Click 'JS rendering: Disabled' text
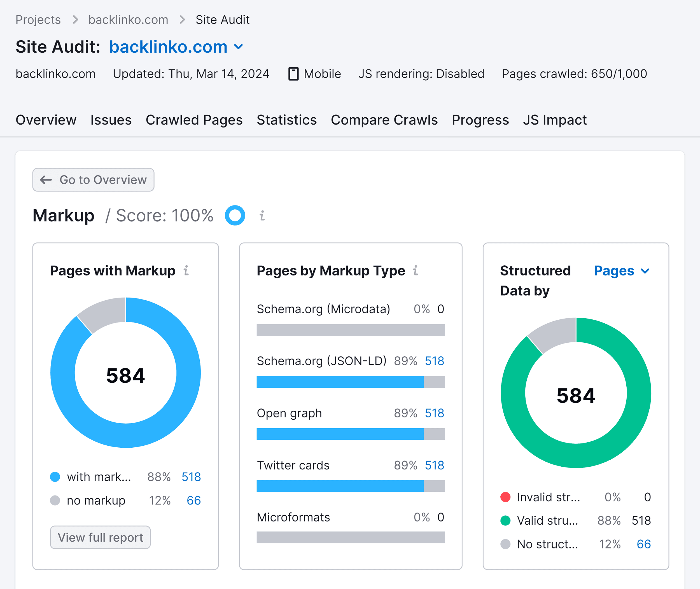 tap(421, 74)
